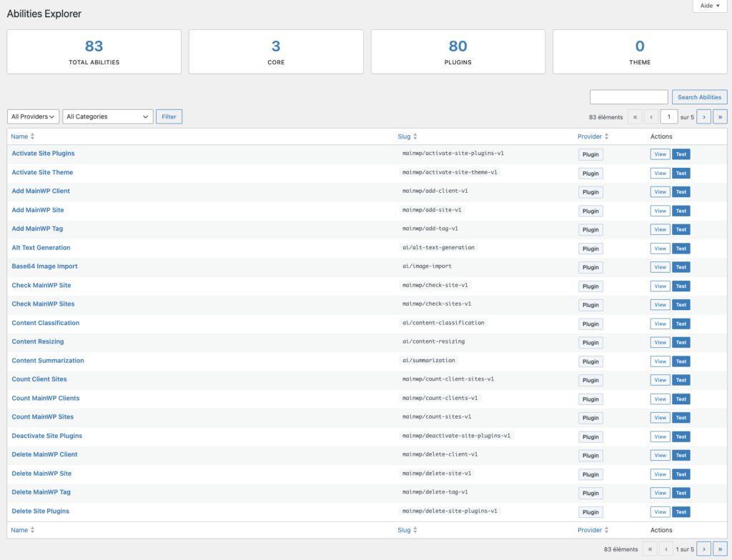
Task: Open the Activate Site Plugins link
Action: [x=43, y=154]
